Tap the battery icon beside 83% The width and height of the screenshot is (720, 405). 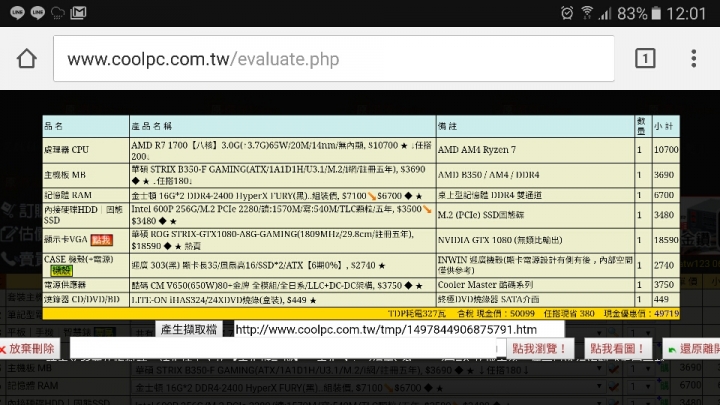click(656, 13)
